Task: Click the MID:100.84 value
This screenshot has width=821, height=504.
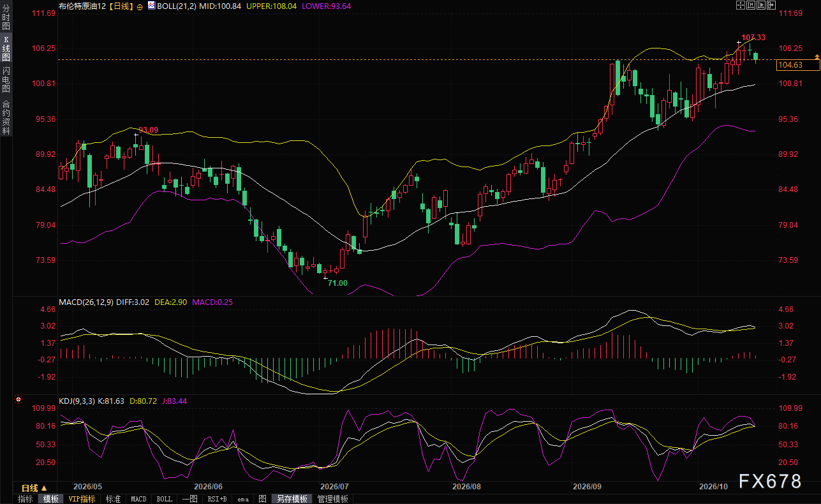Action: pos(219,6)
